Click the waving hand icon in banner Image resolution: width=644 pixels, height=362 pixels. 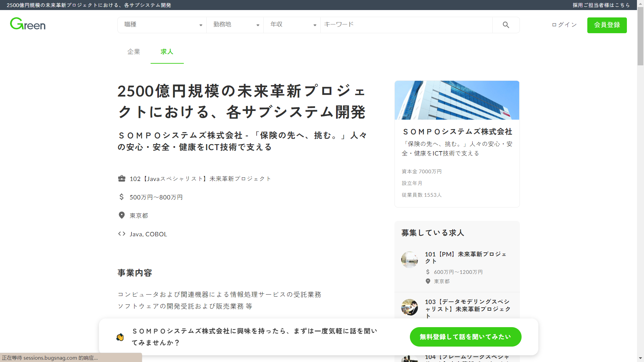(x=120, y=337)
